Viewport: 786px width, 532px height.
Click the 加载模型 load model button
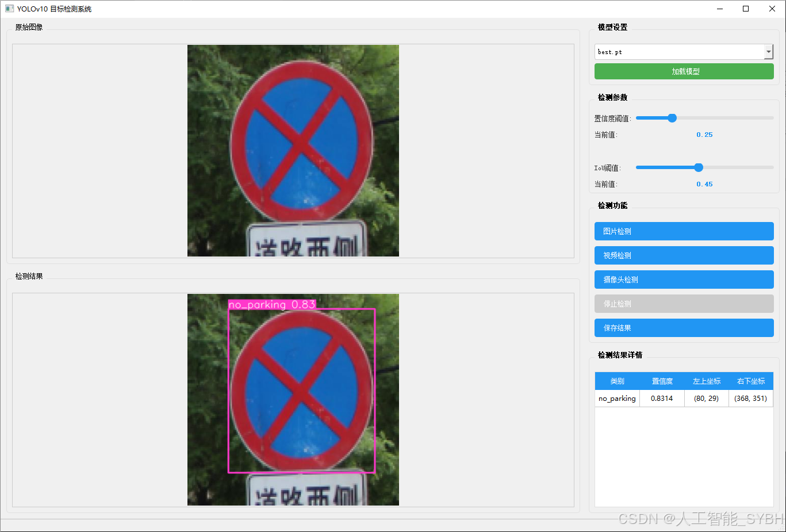[684, 71]
